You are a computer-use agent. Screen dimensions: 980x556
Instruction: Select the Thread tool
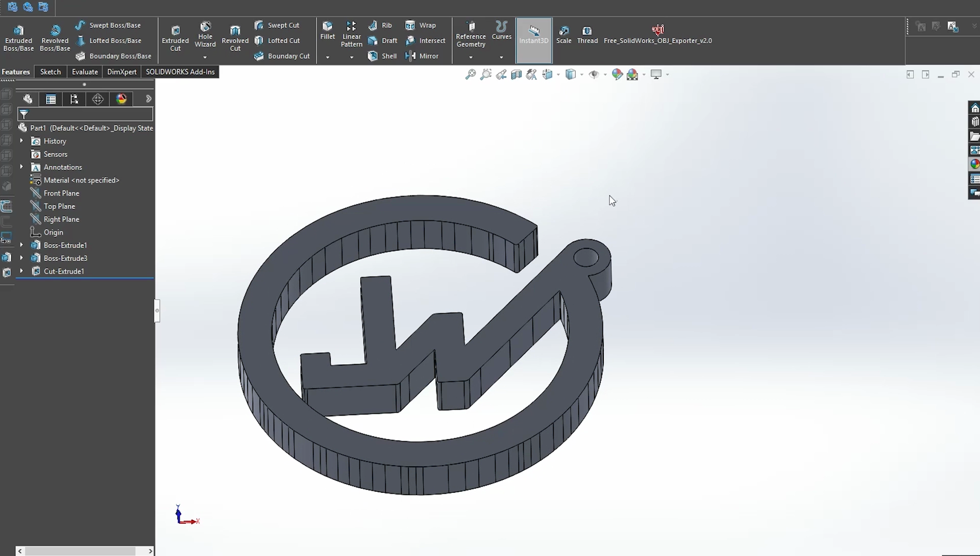coord(587,35)
